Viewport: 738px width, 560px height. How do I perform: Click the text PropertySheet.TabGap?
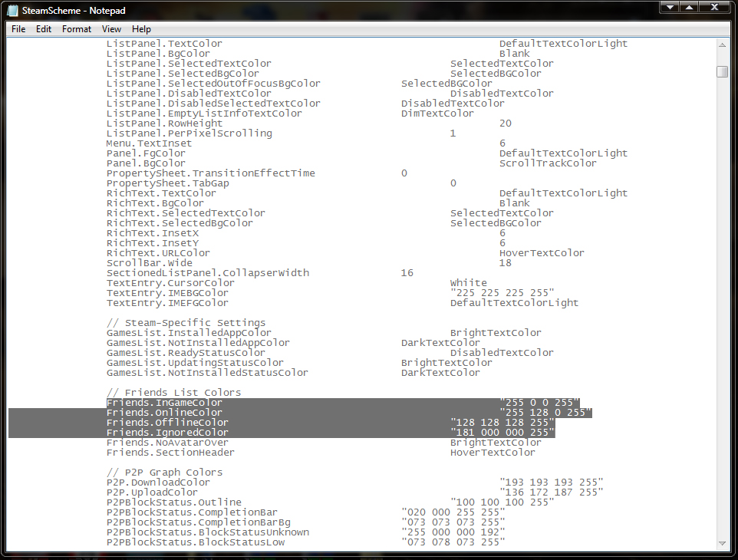[x=167, y=183]
